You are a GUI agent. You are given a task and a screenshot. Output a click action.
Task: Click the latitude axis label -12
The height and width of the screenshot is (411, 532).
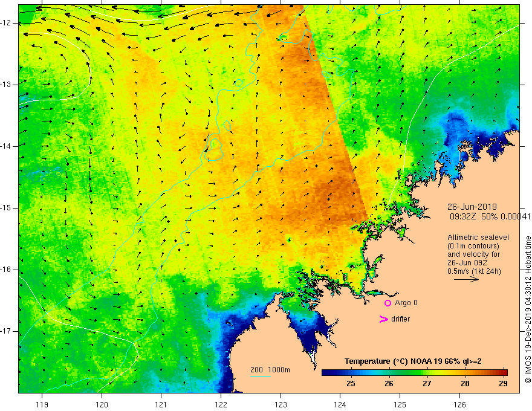tap(7, 23)
